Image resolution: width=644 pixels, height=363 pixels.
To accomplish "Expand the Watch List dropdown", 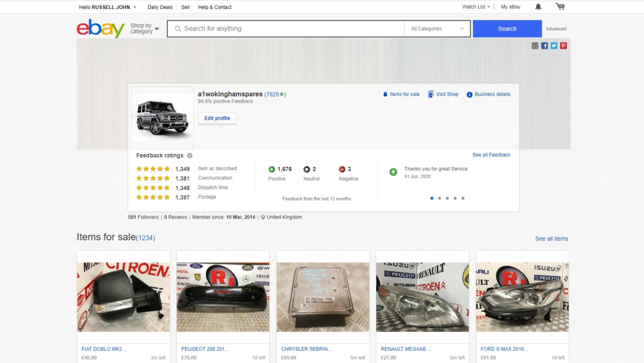I will (475, 7).
